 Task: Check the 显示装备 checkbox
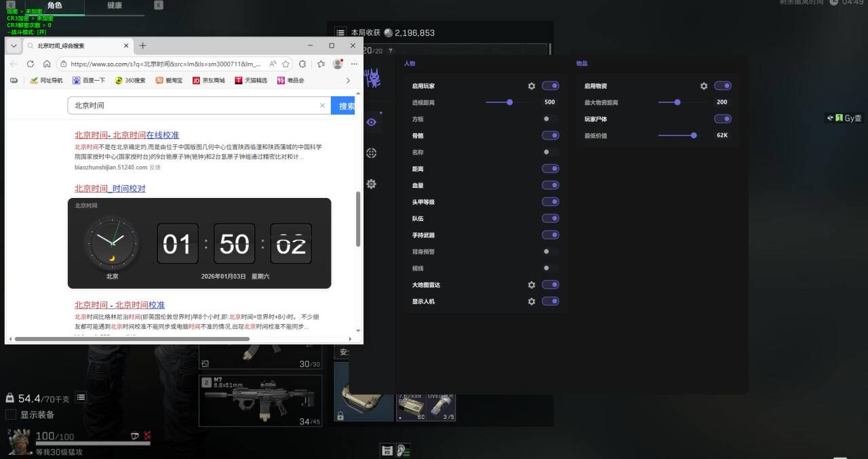point(10,414)
